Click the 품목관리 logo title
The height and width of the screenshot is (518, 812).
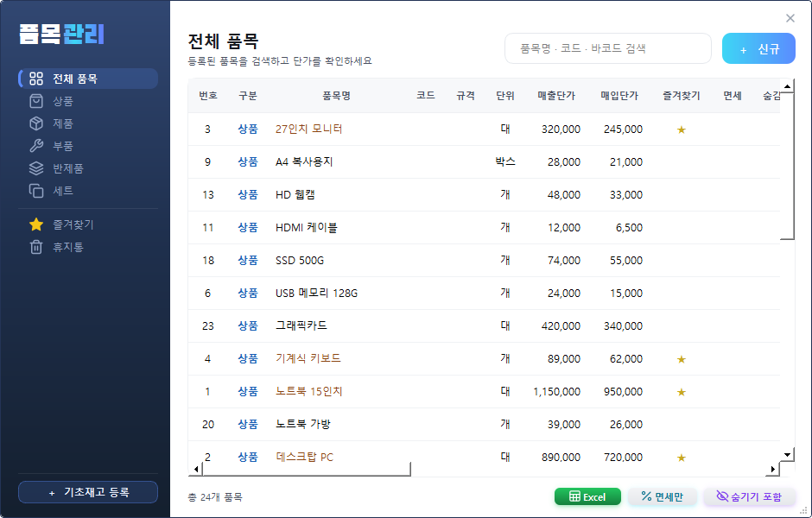click(x=61, y=35)
